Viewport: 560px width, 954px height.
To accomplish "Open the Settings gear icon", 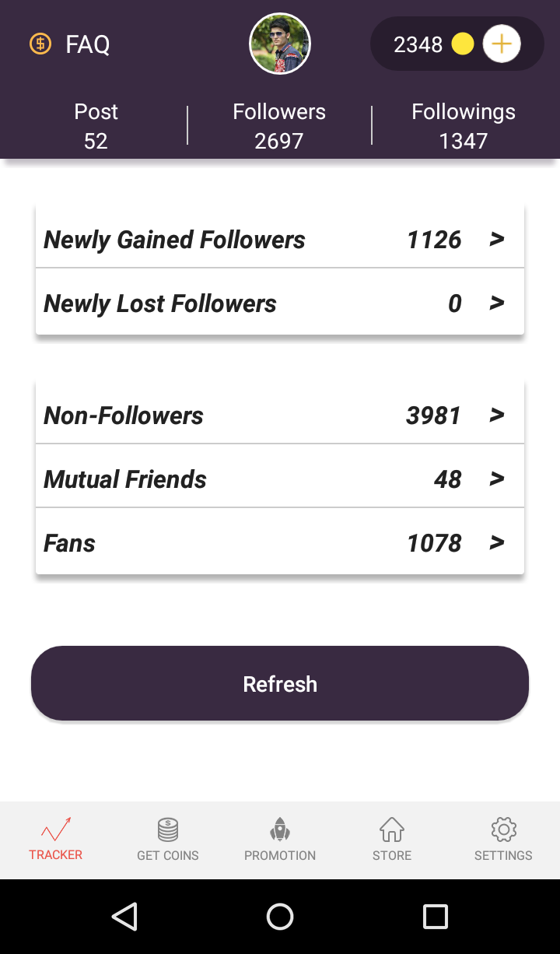I will 504,829.
